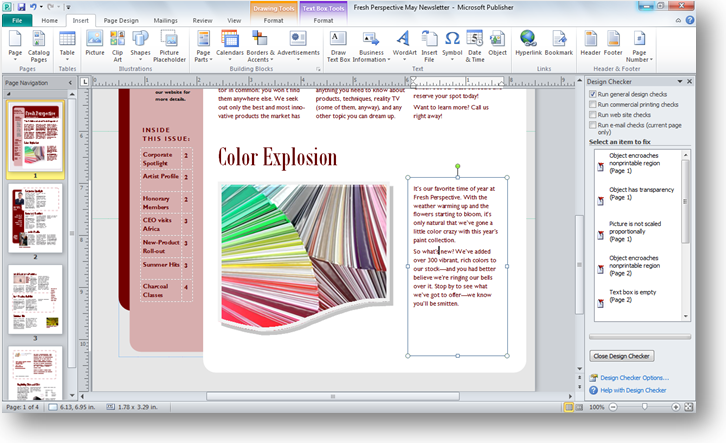Open the View tab
This screenshot has width=726, height=443.
(x=234, y=20)
